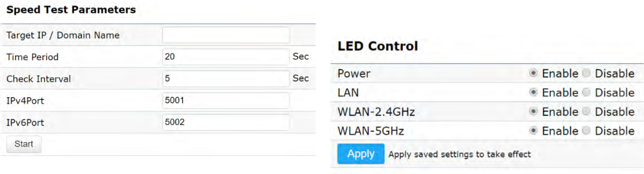Click the 'Apply saved settings to take effect' text

pyautogui.click(x=460, y=154)
